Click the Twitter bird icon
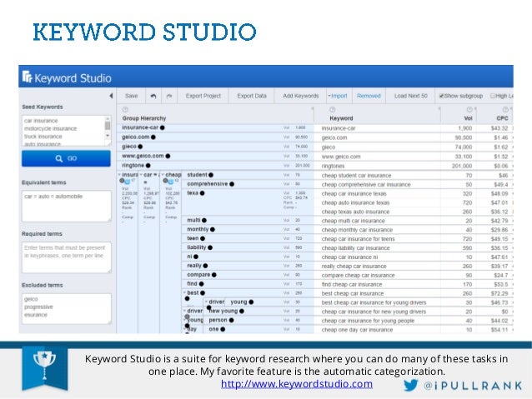Screen dimensions: 532x399 pos(411,386)
